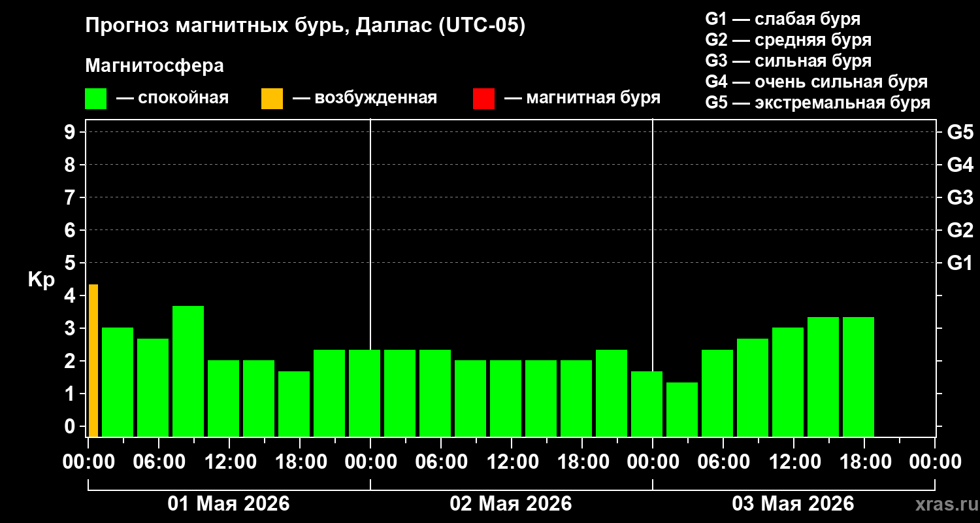
Task: Click the '— спокойная' legend label
Action: (172, 98)
